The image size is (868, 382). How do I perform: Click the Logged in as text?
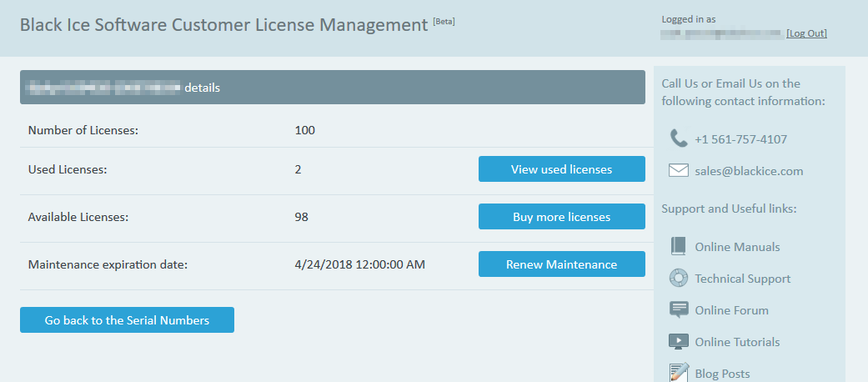pos(689,19)
